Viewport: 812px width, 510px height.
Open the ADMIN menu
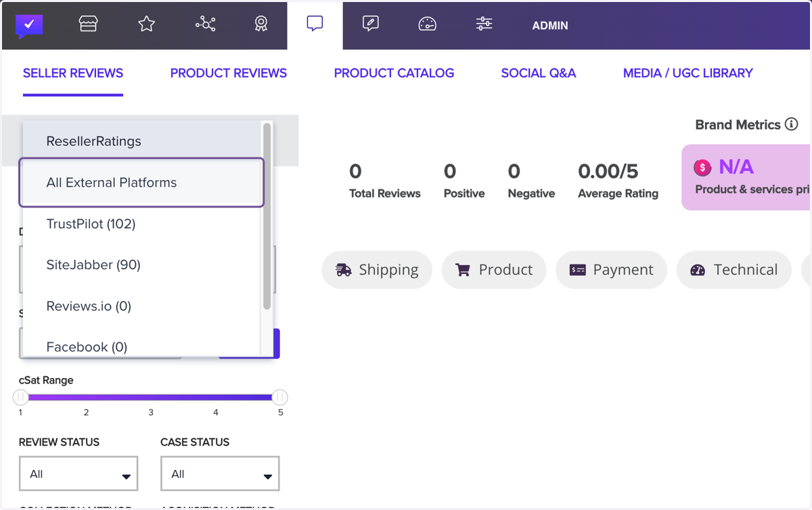click(550, 26)
